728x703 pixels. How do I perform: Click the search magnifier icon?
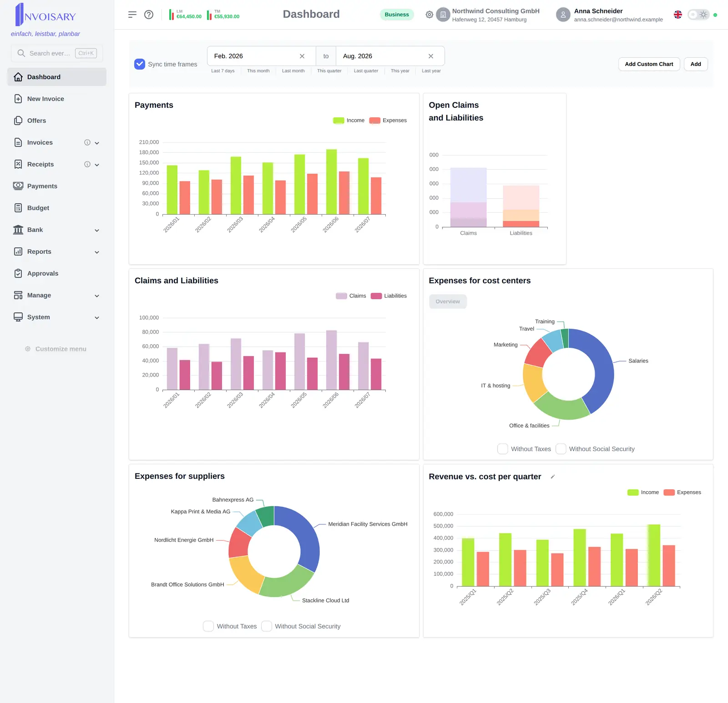[x=21, y=53]
